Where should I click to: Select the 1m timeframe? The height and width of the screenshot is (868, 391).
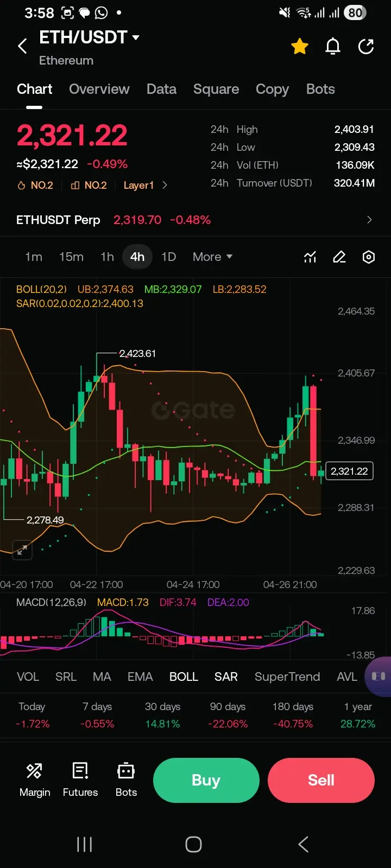(34, 257)
